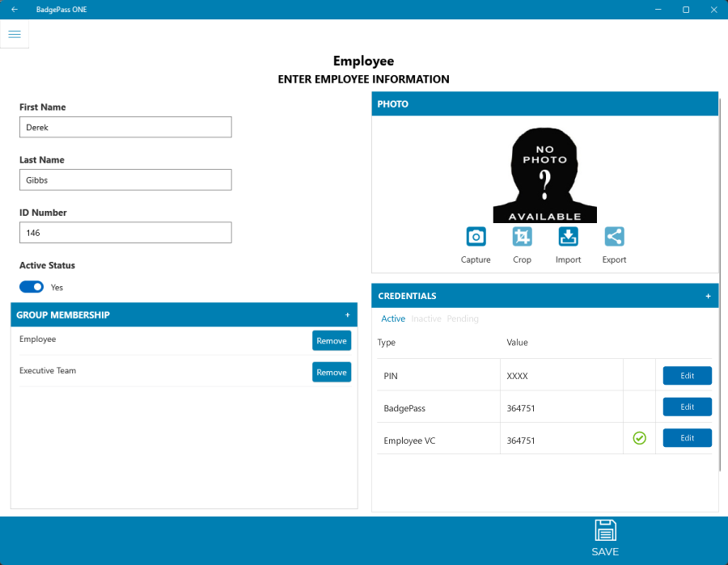Remove the Executive Team group
The image size is (728, 565).
click(332, 373)
